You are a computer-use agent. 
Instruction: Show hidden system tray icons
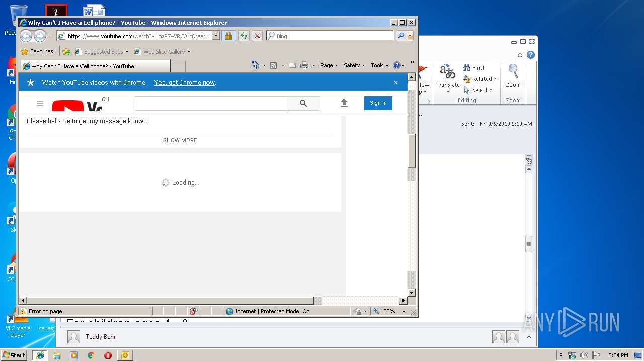click(561, 355)
